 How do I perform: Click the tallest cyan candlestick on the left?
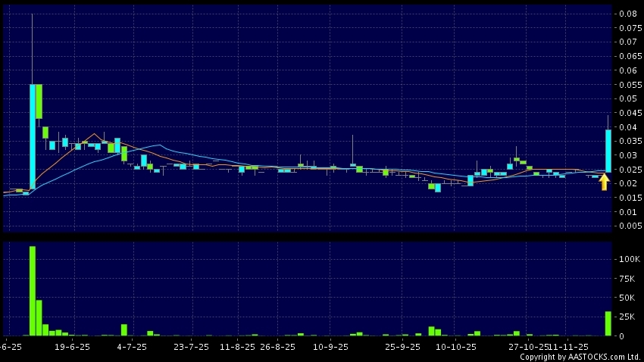pos(33,136)
